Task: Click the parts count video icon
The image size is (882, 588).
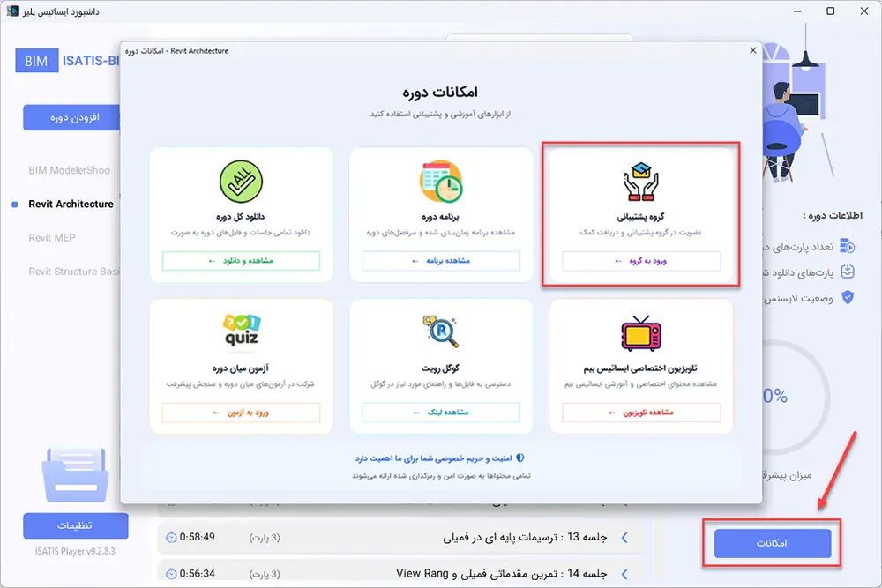Action: 847,246
